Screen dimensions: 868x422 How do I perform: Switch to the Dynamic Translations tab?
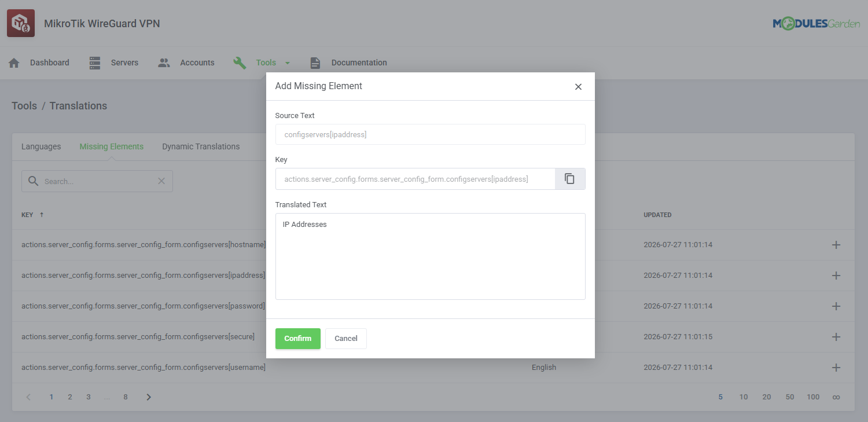pyautogui.click(x=201, y=146)
